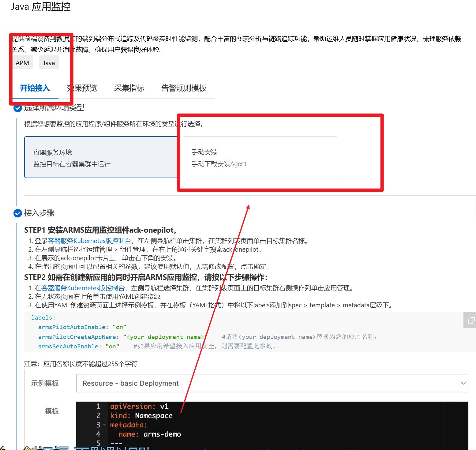This screenshot has width=476, height=450.
Task: Click the Java 应用监控 page title
Action: pyautogui.click(x=41, y=6)
